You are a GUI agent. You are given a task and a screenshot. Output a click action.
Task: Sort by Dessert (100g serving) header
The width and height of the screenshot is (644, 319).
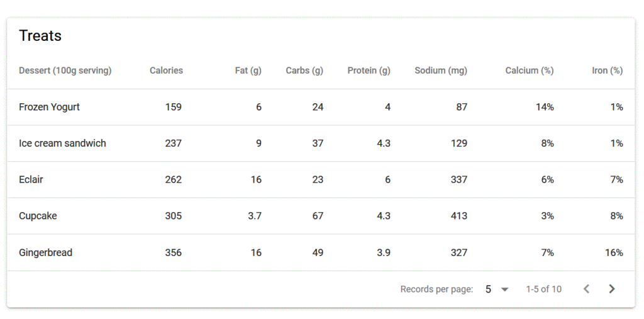(x=65, y=70)
